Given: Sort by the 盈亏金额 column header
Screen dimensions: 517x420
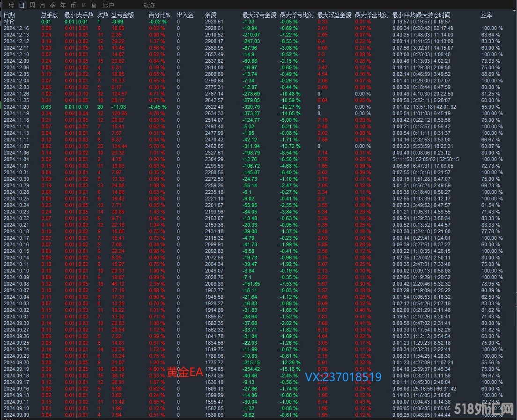Looking at the screenshot, I should pos(123,15).
